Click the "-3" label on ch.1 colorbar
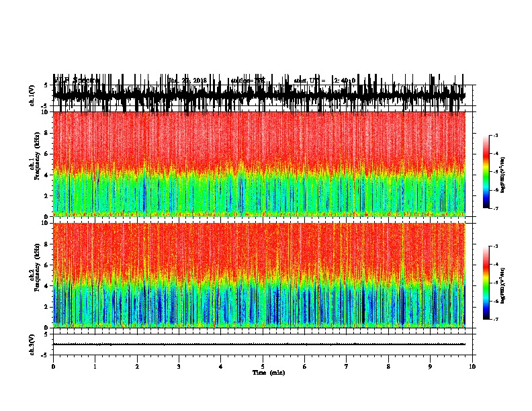 click(x=495, y=135)
